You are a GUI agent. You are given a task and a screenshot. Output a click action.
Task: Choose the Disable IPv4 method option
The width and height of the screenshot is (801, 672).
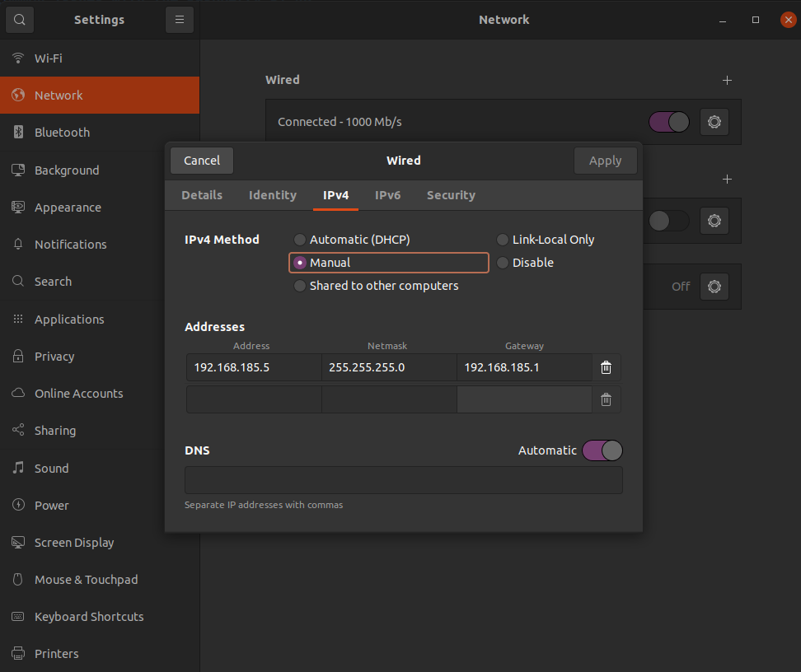coord(503,263)
